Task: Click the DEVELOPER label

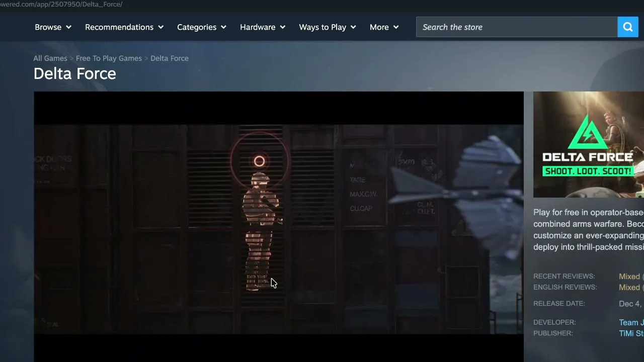Action: 554,322
